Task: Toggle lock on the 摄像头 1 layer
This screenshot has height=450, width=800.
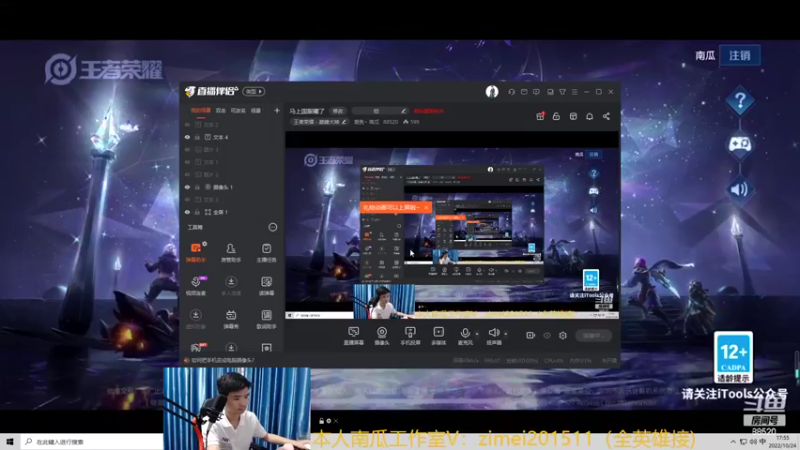Action: [x=197, y=187]
